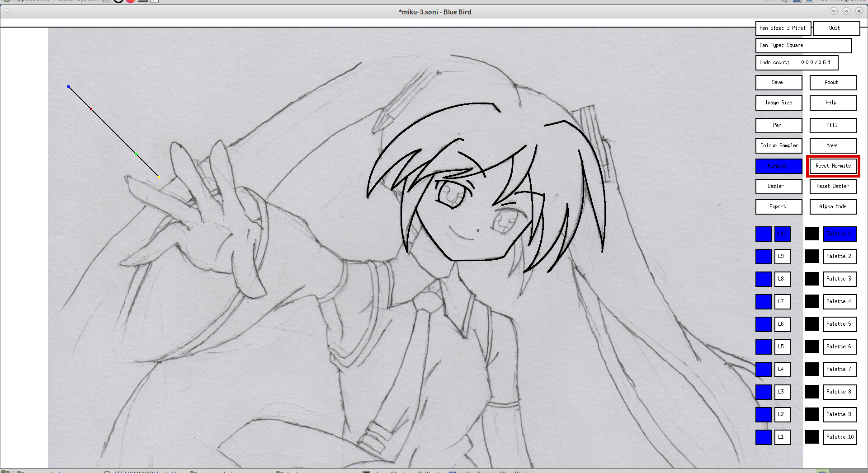Click the black colour swatch for Palette 9
This screenshot has width=868, height=473.
point(812,414)
